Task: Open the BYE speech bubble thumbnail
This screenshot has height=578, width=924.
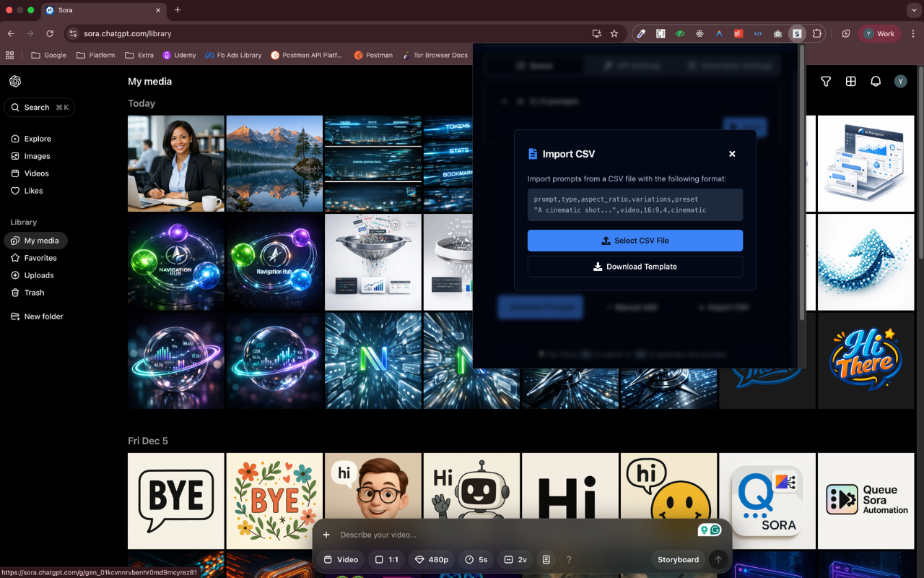Action: [x=176, y=501]
